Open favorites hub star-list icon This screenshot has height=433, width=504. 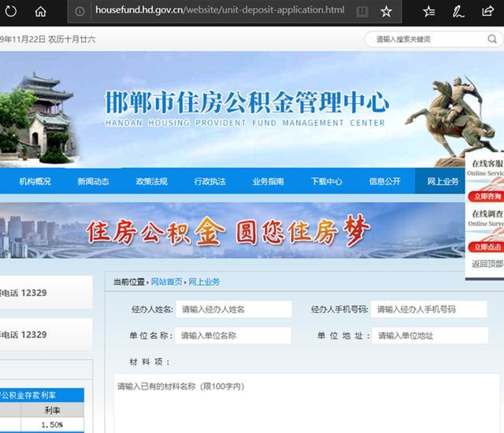428,12
